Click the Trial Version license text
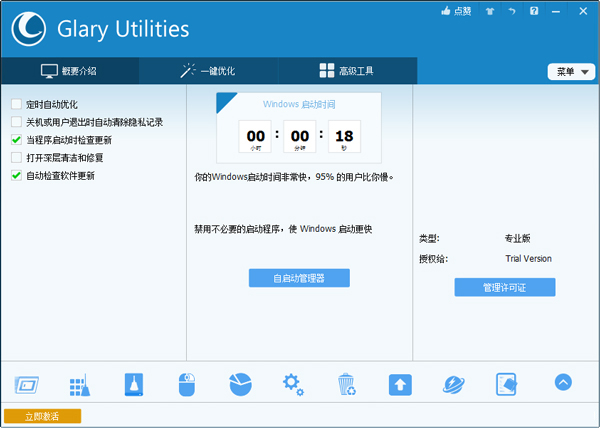Screen dimensions: 600x428 [528, 259]
